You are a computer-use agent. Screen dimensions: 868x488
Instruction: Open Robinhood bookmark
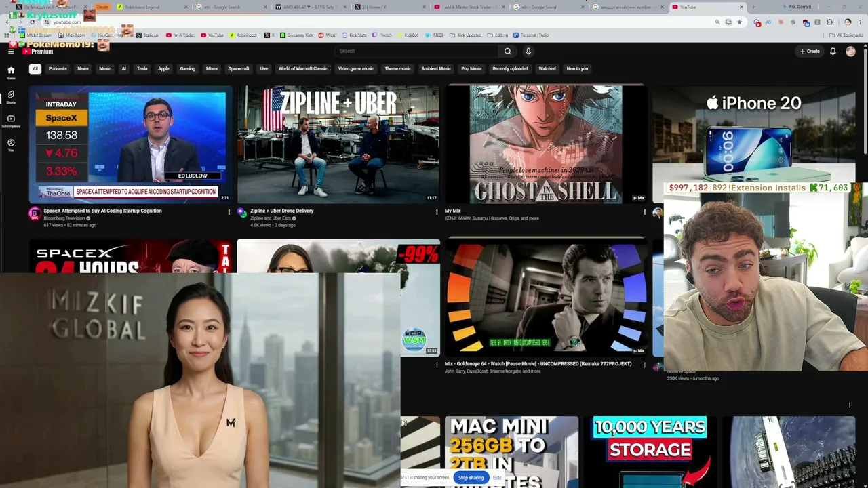click(243, 35)
